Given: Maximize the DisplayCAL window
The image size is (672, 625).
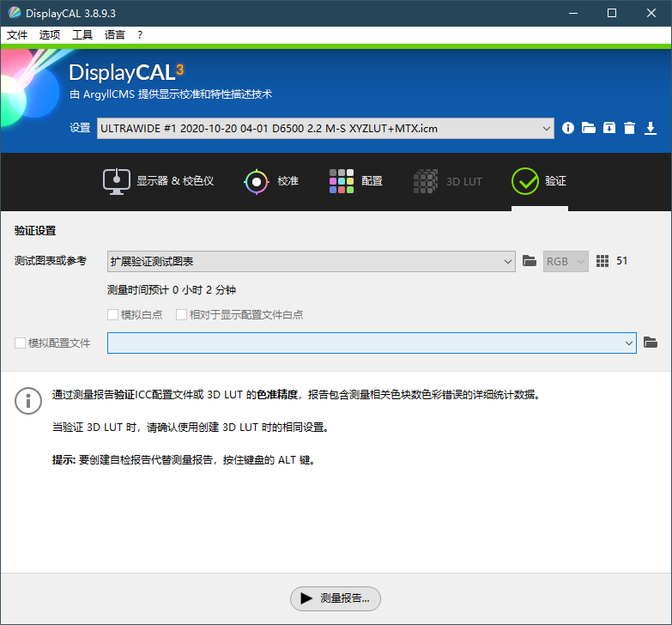Looking at the screenshot, I should (612, 13).
